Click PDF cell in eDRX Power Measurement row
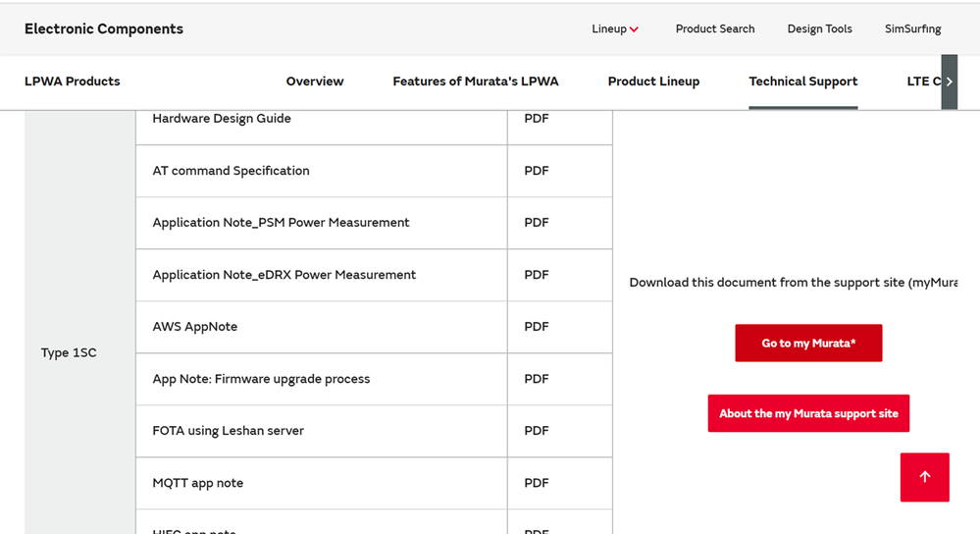 (559, 275)
